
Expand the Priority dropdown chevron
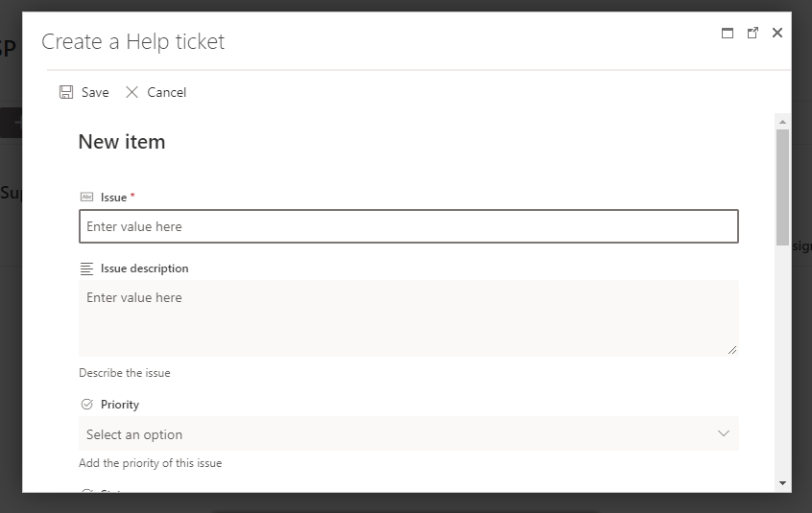724,433
